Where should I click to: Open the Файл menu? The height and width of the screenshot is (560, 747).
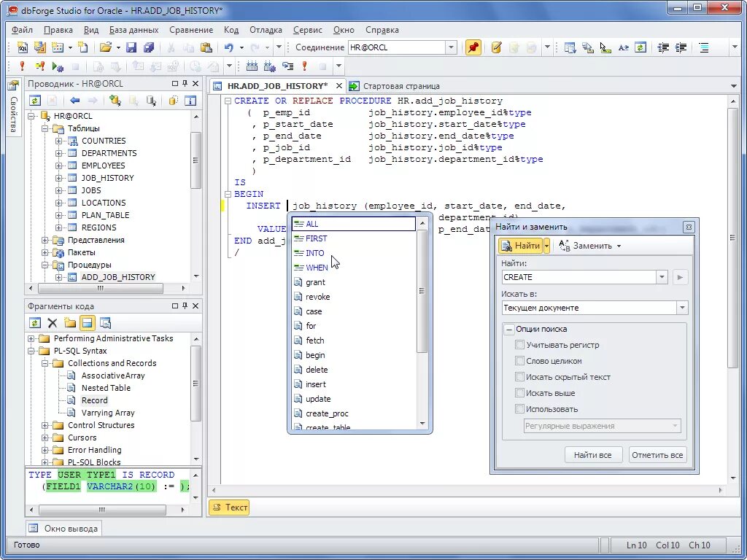[22, 30]
